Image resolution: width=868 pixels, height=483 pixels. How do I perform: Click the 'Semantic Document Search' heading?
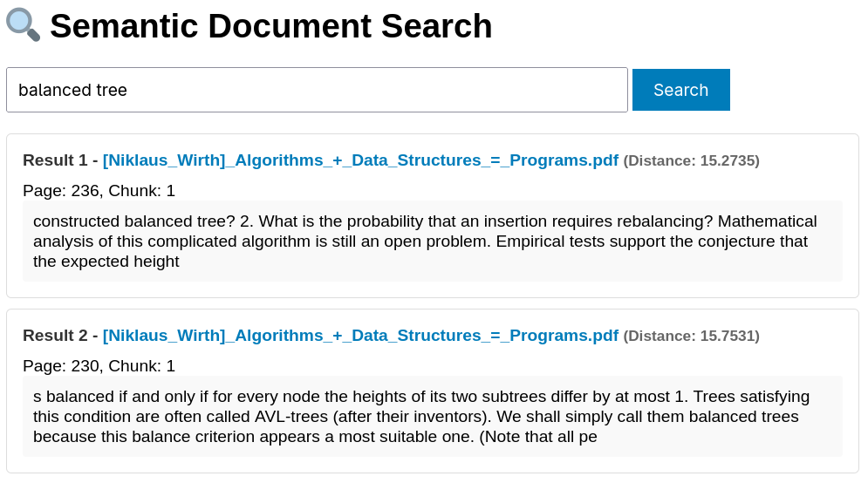pos(270,26)
